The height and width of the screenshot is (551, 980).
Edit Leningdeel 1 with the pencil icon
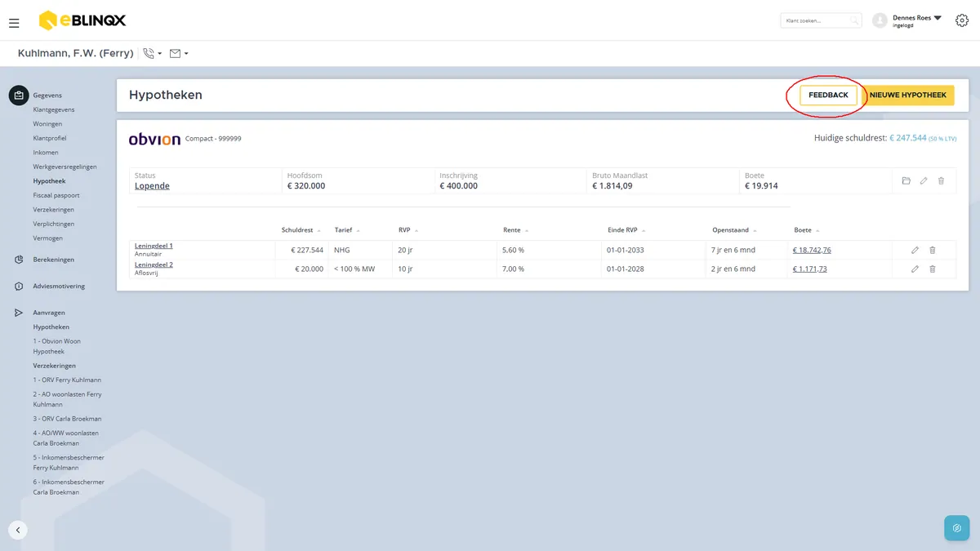(x=915, y=250)
